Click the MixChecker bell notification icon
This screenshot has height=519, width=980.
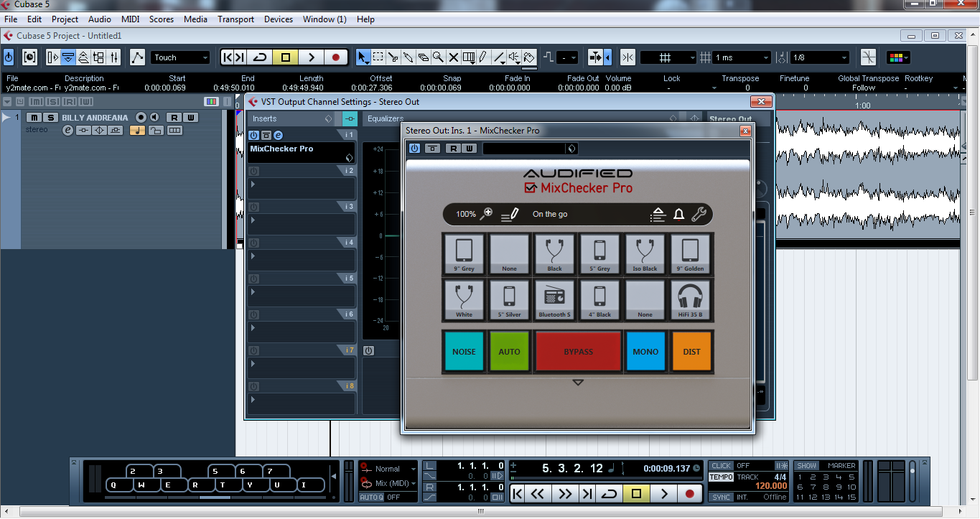678,214
